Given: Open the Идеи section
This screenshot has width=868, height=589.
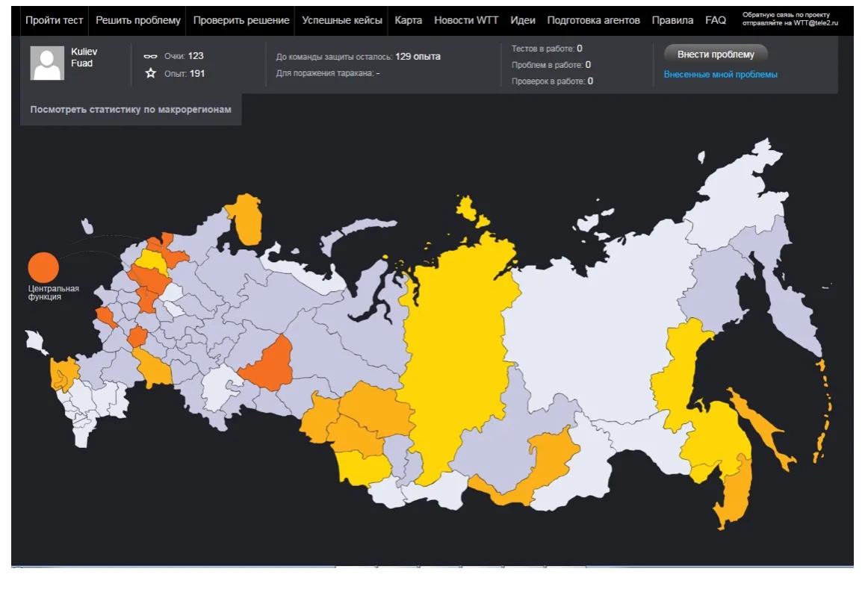Looking at the screenshot, I should (523, 20).
